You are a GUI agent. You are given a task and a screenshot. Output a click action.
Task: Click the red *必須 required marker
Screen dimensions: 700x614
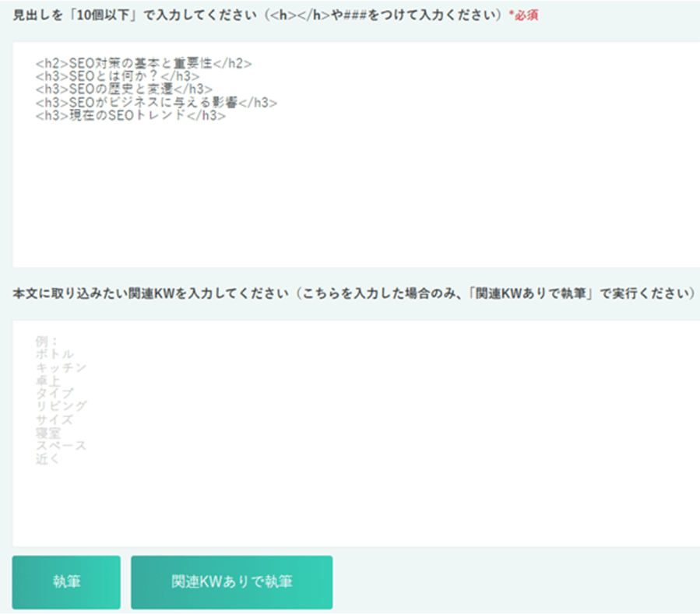coord(524,15)
